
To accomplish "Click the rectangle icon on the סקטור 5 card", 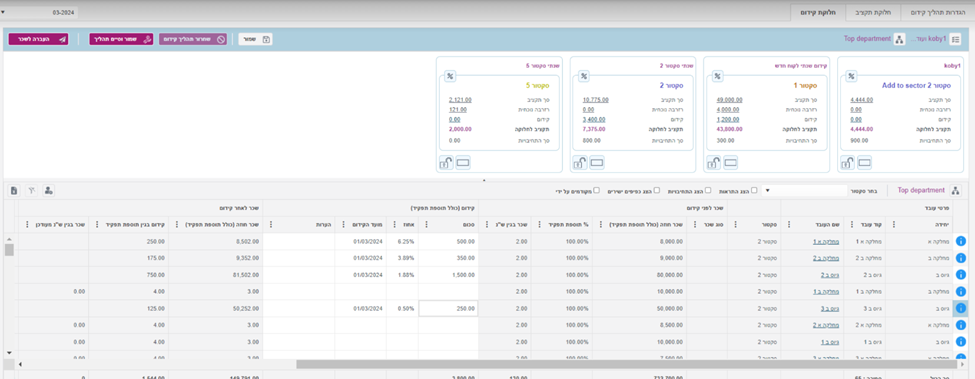I will (x=464, y=163).
